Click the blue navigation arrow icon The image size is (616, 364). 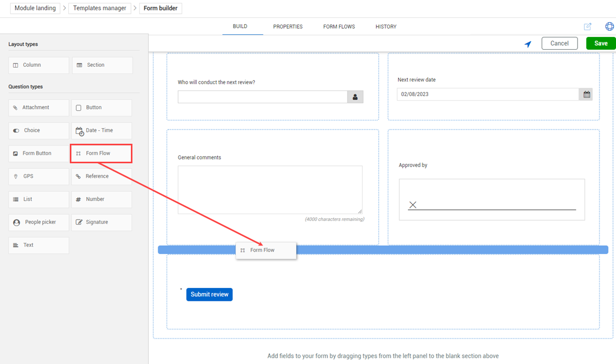[528, 44]
